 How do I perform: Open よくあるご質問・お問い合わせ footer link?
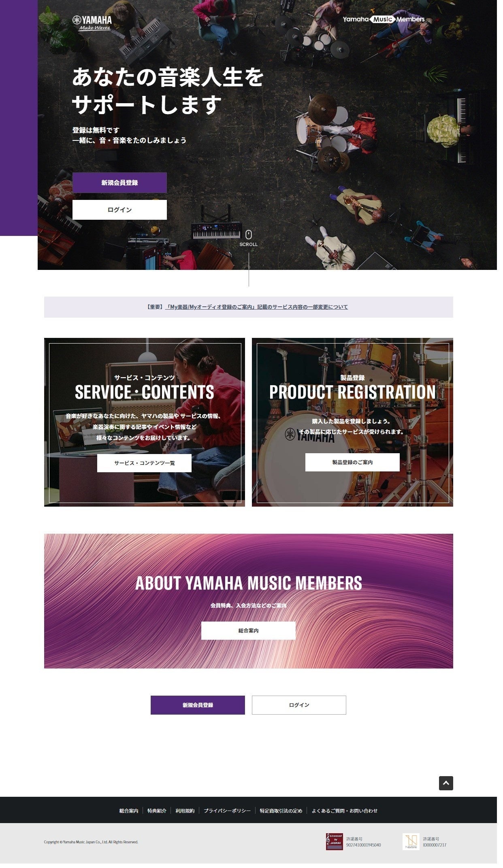point(344,811)
